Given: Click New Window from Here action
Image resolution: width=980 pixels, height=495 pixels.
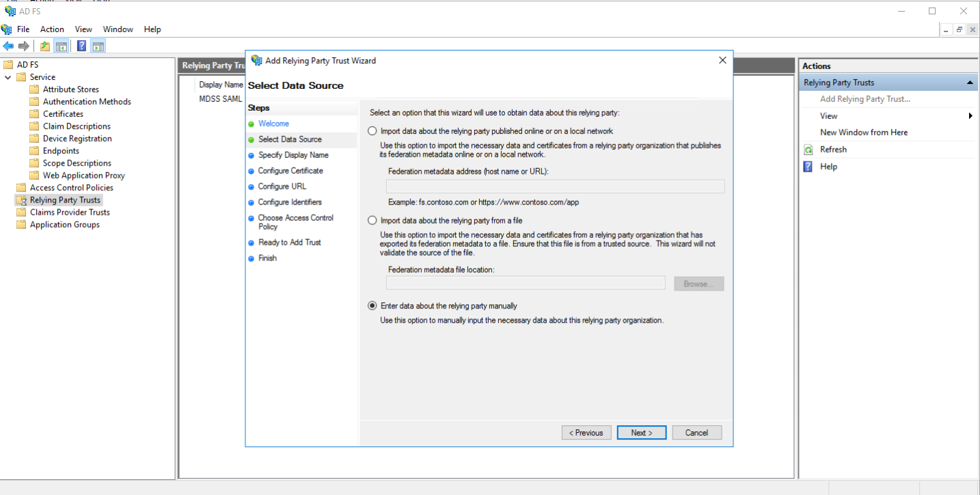Looking at the screenshot, I should coord(864,133).
